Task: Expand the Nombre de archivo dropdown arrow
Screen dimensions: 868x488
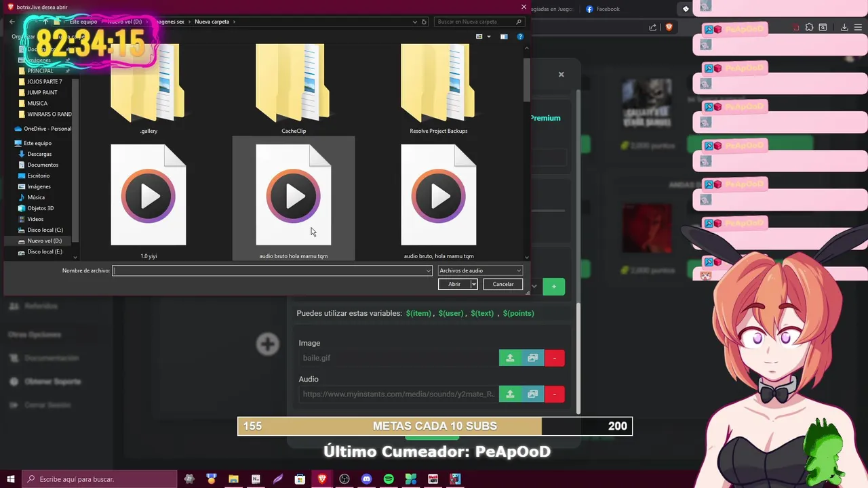Action: pos(428,270)
